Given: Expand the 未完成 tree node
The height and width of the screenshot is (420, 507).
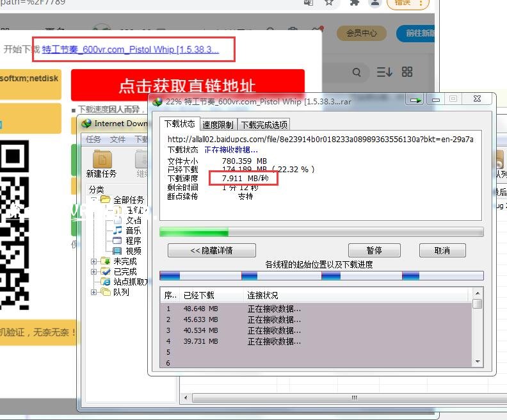Looking at the screenshot, I should tap(93, 261).
